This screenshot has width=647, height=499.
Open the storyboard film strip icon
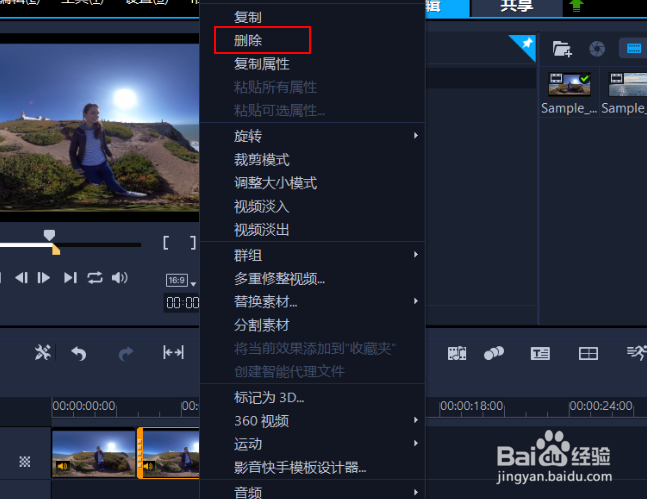tap(457, 353)
